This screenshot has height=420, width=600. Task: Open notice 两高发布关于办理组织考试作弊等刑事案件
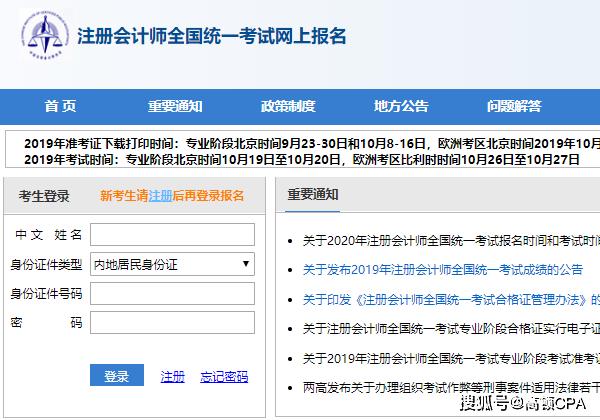[451, 388]
